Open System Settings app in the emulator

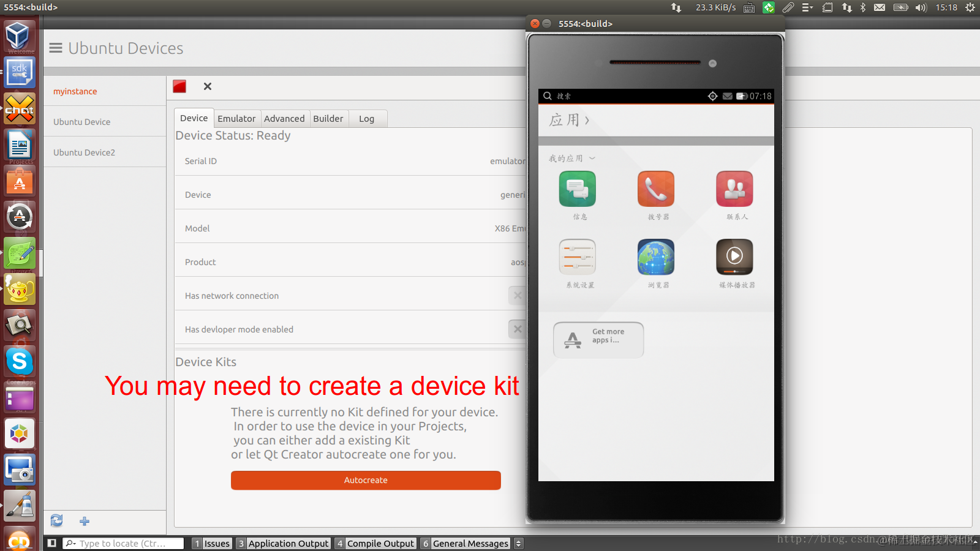pos(577,257)
